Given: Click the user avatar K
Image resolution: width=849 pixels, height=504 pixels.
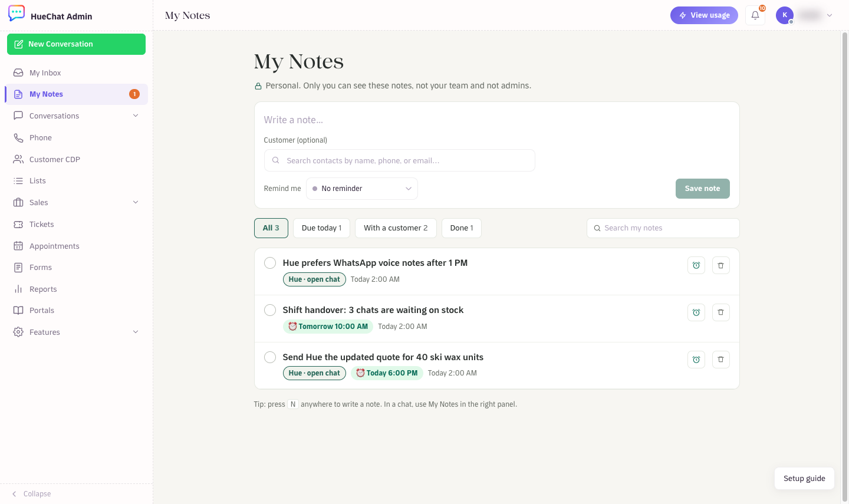Looking at the screenshot, I should point(785,15).
